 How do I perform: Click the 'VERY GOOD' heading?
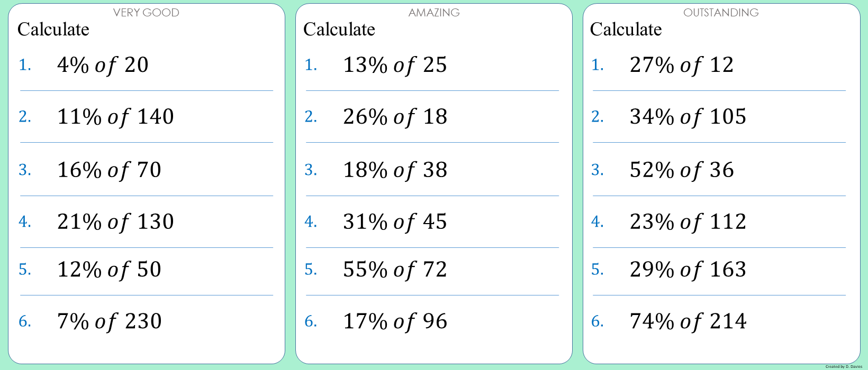coord(146,13)
